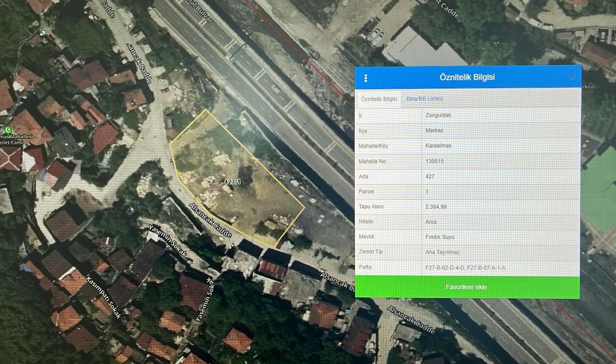616x364 pixels.
Task: Switch to the Öznitelik Bilgisi tab
Action: 379,99
